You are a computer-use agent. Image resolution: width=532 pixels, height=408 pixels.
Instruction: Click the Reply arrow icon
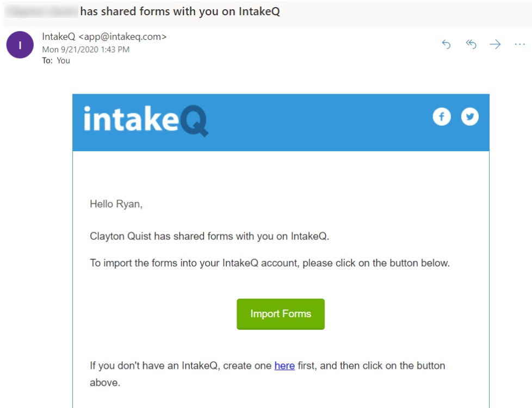[x=446, y=44]
